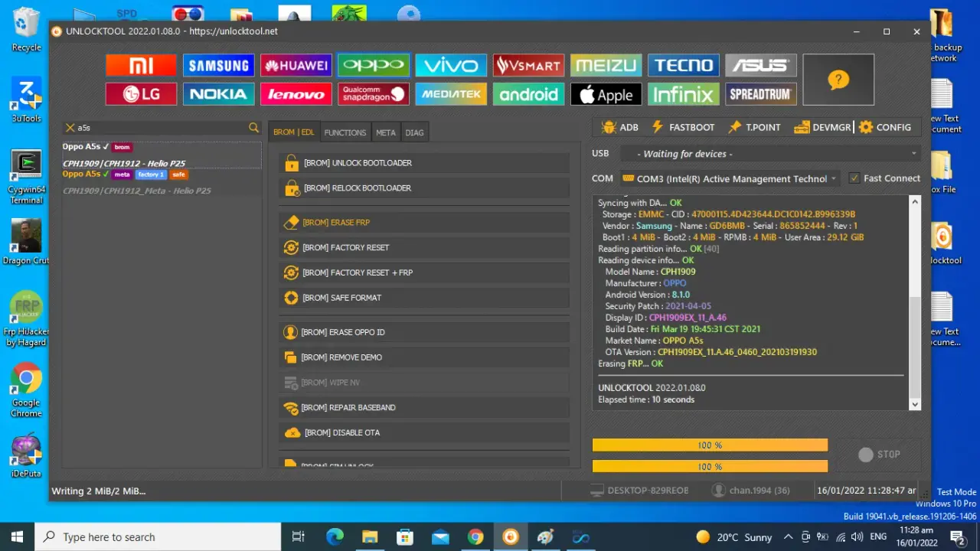Select the Infinix brand tile
The image size is (980, 551).
(683, 94)
